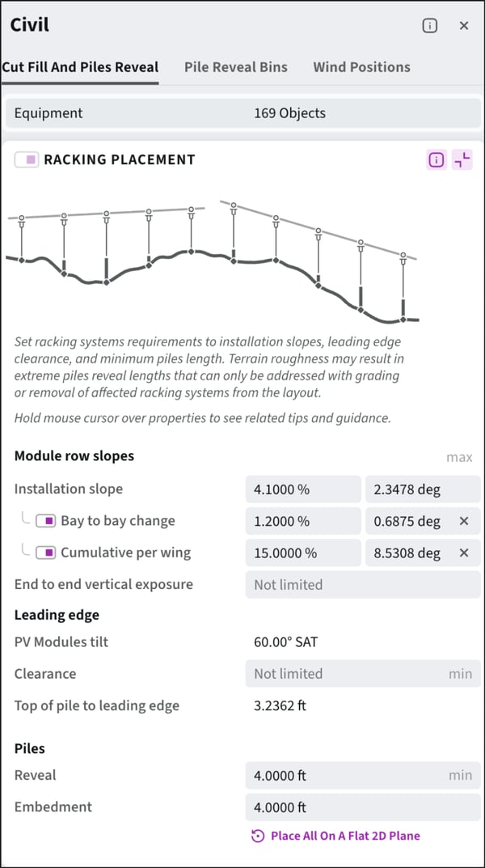Open the Wind Positions tab
This screenshot has width=485, height=868.
point(361,67)
